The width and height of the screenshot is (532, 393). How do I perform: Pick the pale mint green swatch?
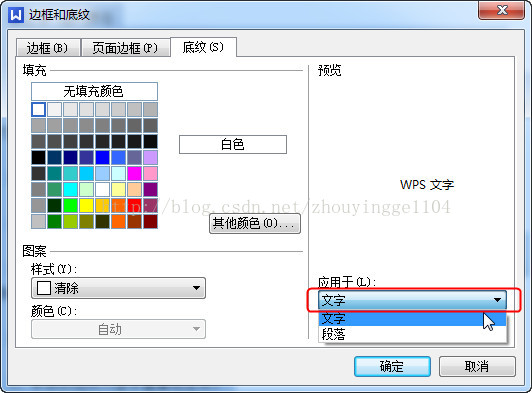(86, 189)
